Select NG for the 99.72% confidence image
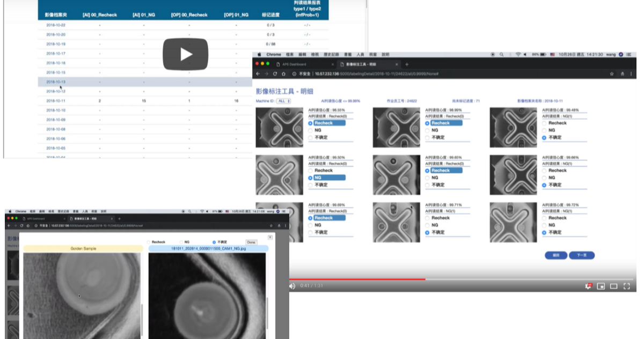The width and height of the screenshot is (644, 339). point(544,225)
